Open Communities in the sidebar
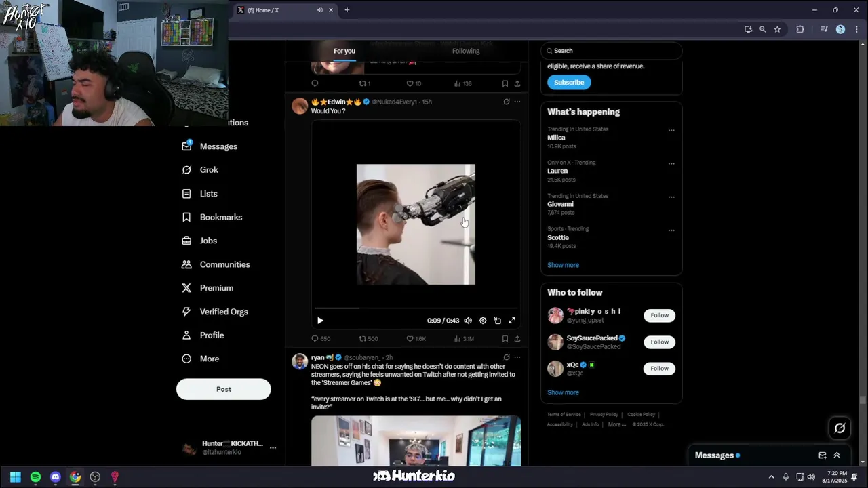Viewport: 868px width, 488px height. pos(216,264)
